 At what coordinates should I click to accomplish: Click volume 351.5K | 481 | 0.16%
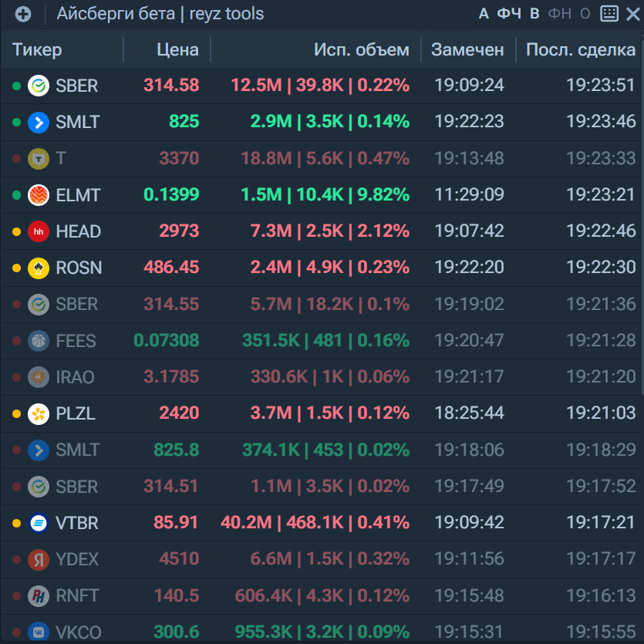(326, 340)
